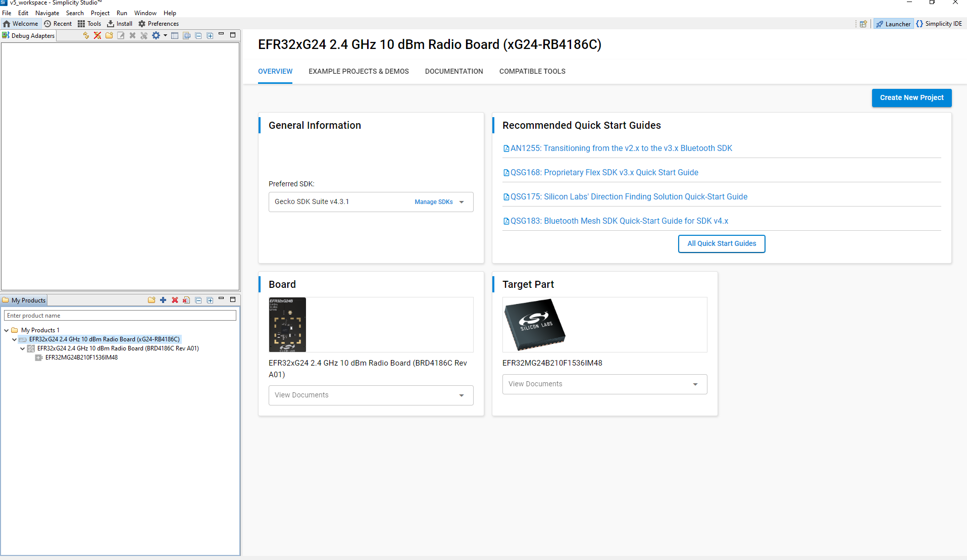This screenshot has height=560, width=967.
Task: Click Expand All icon in Debug Adapters panel
Action: tap(210, 35)
